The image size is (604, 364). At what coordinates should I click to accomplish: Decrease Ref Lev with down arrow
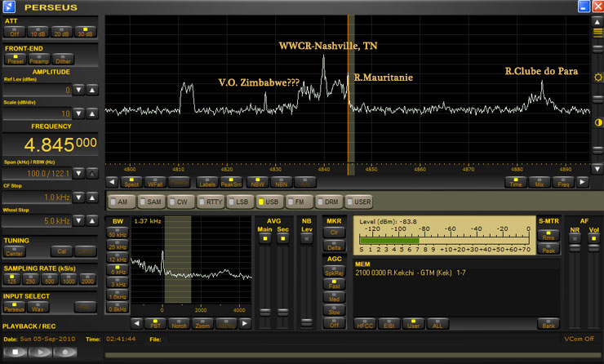(x=78, y=90)
